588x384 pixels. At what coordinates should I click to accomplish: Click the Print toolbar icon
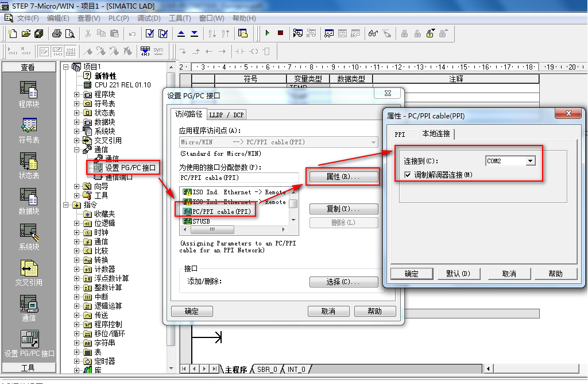point(57,34)
